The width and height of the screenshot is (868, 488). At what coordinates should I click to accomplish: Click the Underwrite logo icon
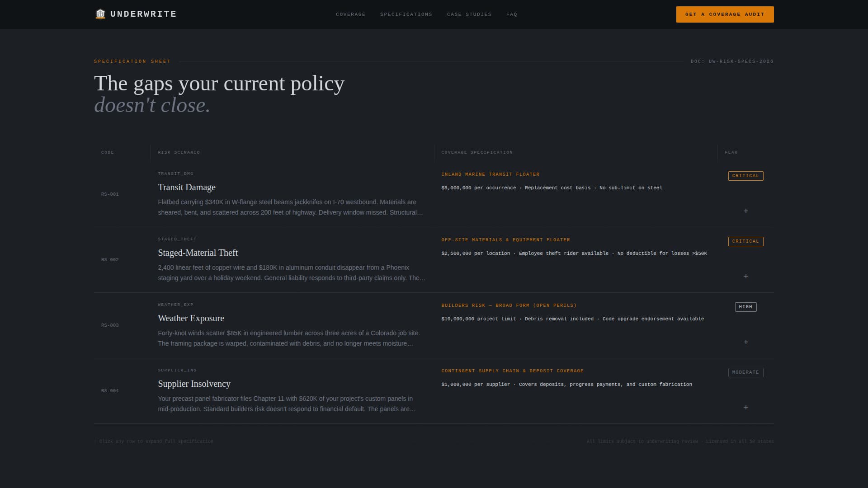[x=100, y=14]
